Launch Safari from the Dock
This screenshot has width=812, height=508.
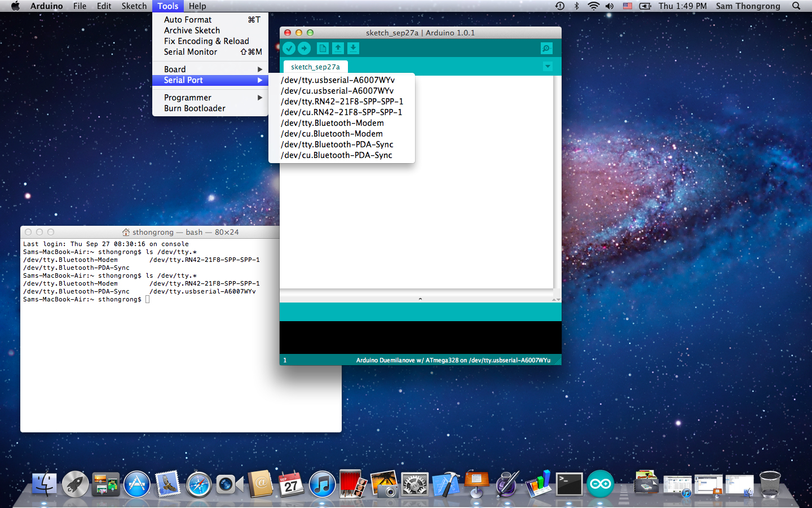click(x=198, y=484)
